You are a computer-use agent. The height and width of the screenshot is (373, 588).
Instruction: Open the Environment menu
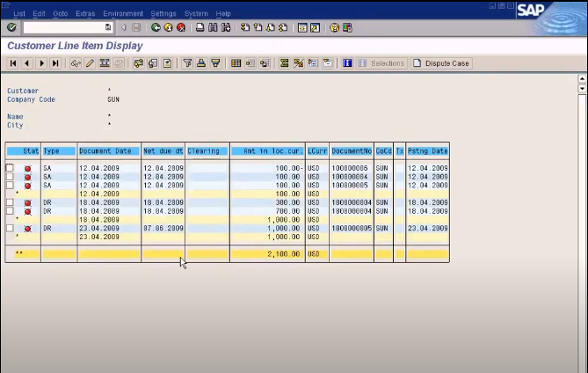[x=123, y=13]
